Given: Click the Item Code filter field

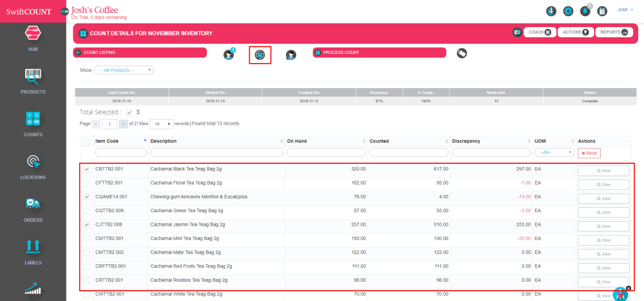Looking at the screenshot, I should 121,152.
